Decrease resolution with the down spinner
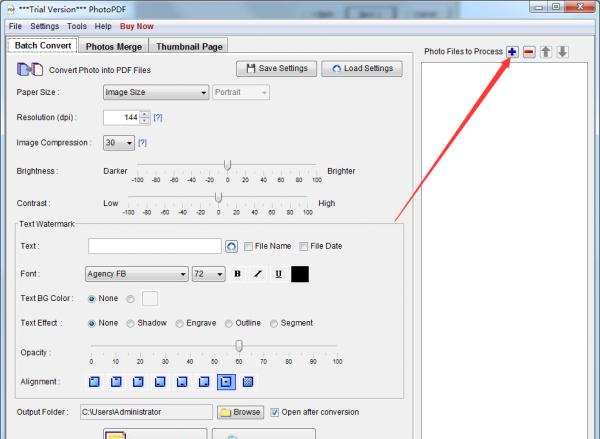The width and height of the screenshot is (600, 439). pos(144,121)
